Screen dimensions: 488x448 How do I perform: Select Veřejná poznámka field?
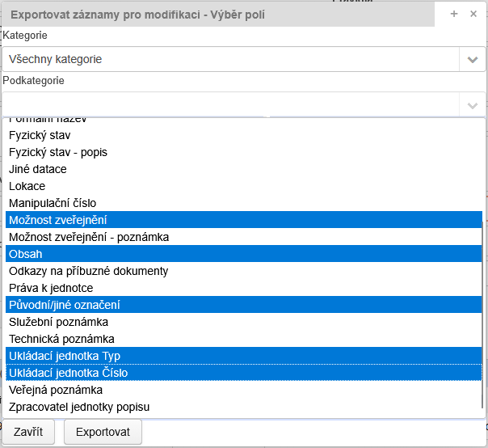56,390
